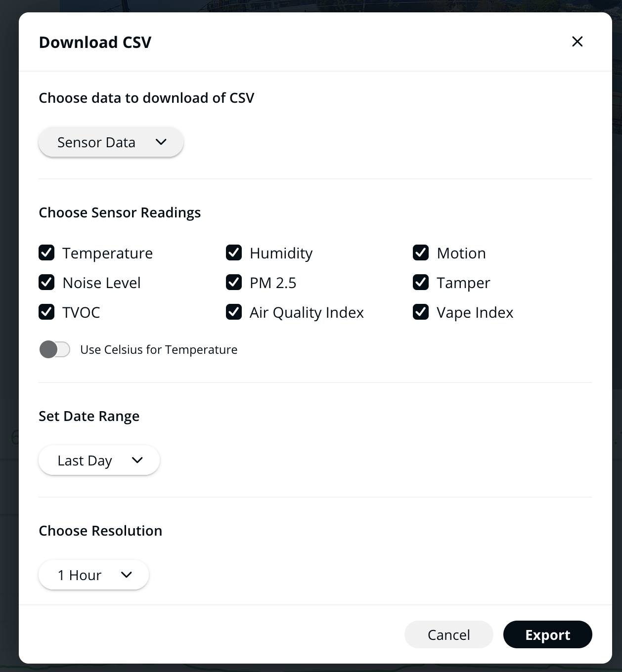
Task: Uncheck Air Quality Index option
Action: pos(234,312)
